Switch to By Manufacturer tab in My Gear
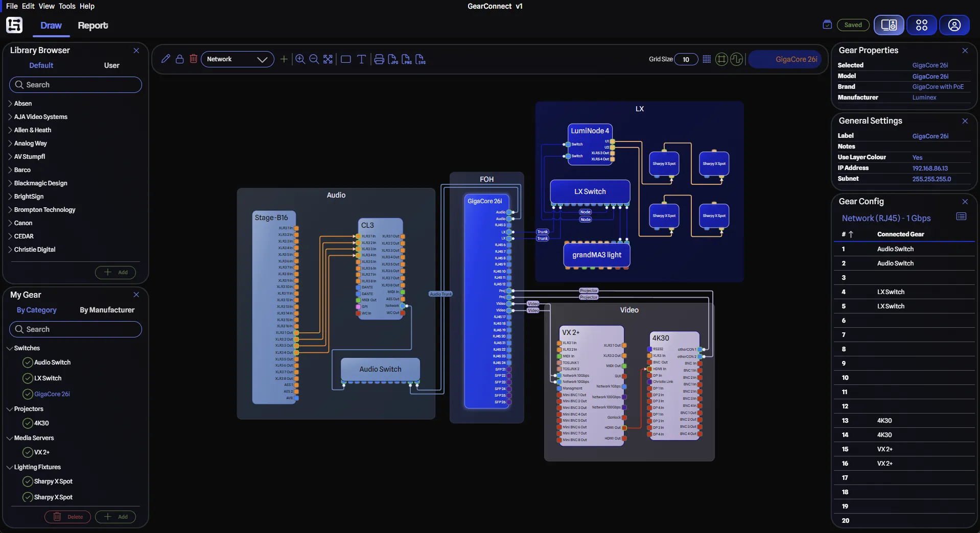This screenshot has width=980, height=533. click(107, 310)
